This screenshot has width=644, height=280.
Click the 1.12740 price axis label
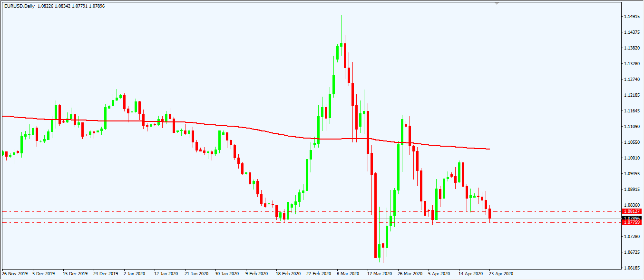pos(632,80)
